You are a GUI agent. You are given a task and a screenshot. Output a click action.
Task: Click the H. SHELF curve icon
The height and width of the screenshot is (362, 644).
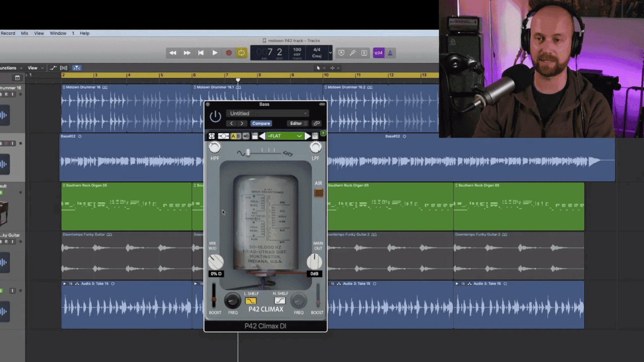(280, 301)
